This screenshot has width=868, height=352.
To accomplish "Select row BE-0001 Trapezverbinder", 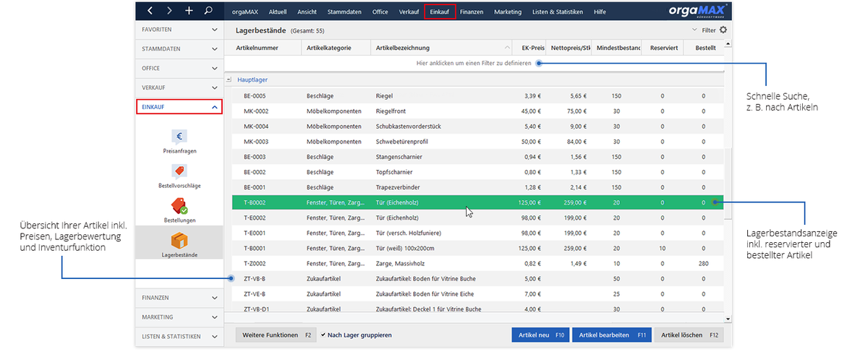I will point(477,187).
